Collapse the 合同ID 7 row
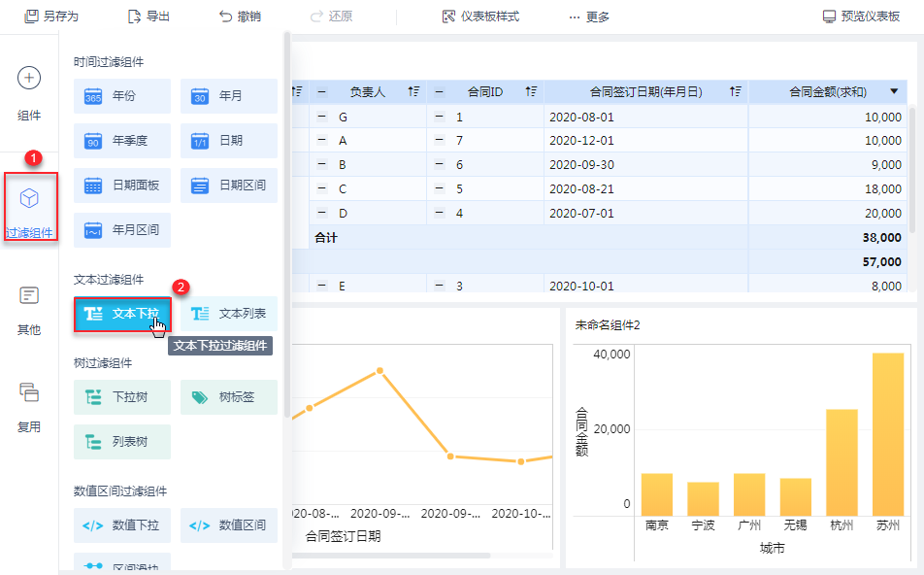This screenshot has width=924, height=575. point(439,141)
